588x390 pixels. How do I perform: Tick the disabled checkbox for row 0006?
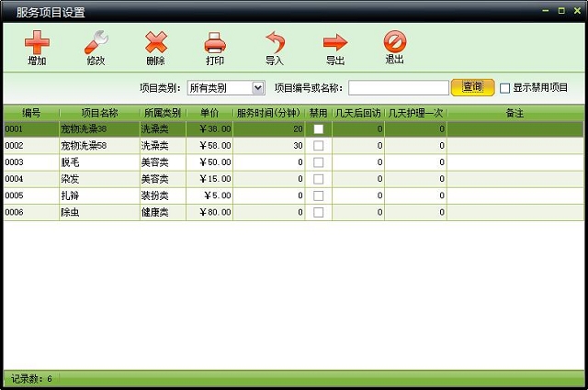[319, 212]
